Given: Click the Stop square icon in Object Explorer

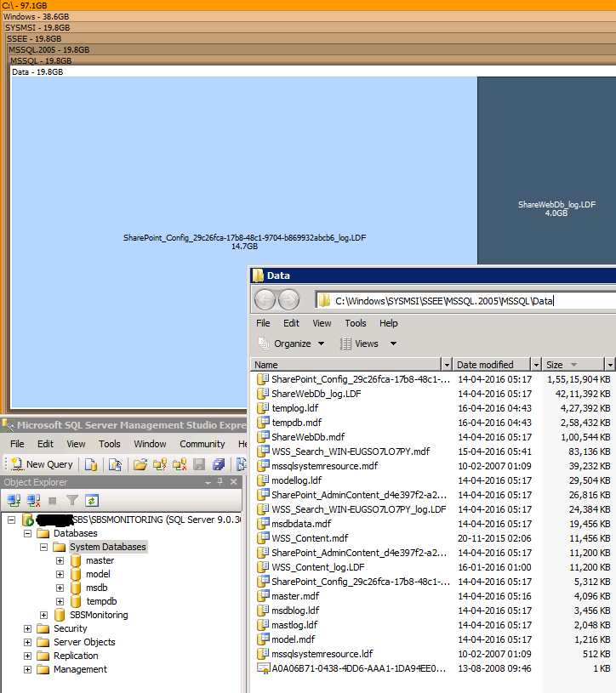Looking at the screenshot, I should pyautogui.click(x=53, y=501).
